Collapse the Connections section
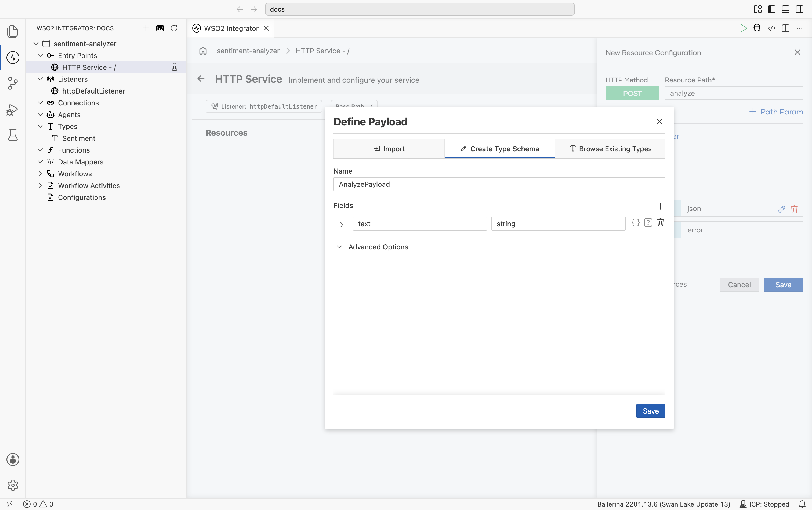This screenshot has height=510, width=812. tap(40, 103)
